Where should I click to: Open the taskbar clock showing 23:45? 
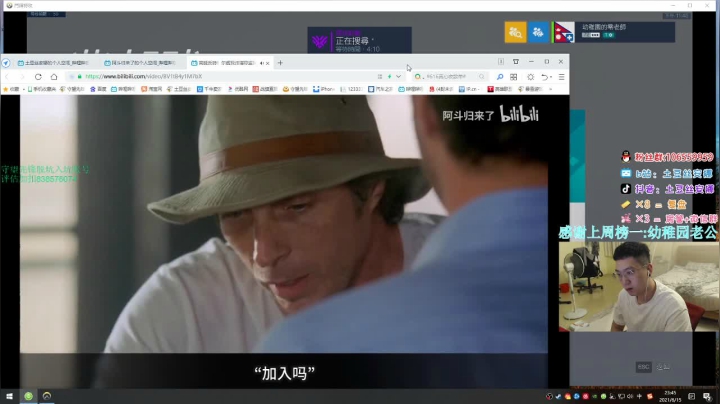670,396
